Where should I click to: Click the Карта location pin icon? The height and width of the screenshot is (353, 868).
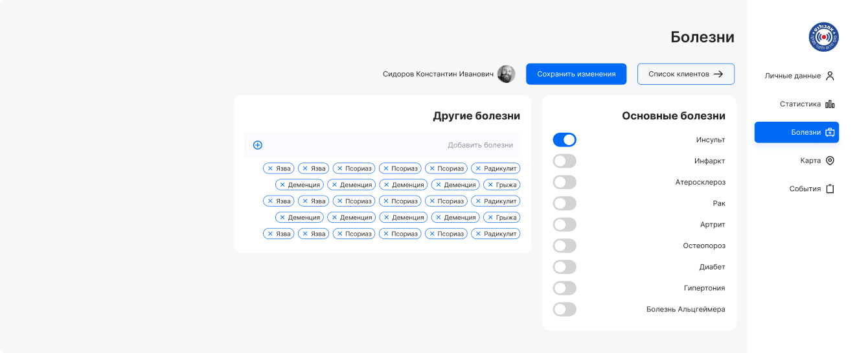[x=830, y=161]
